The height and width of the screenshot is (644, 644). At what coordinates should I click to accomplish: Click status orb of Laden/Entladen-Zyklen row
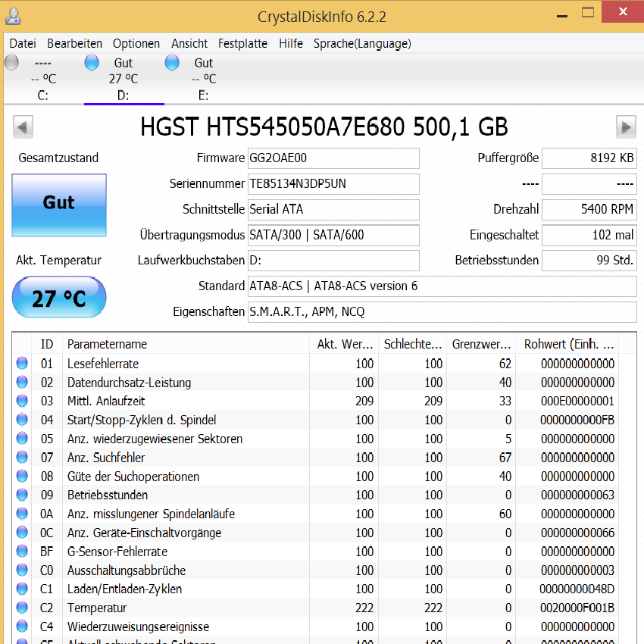(22, 589)
